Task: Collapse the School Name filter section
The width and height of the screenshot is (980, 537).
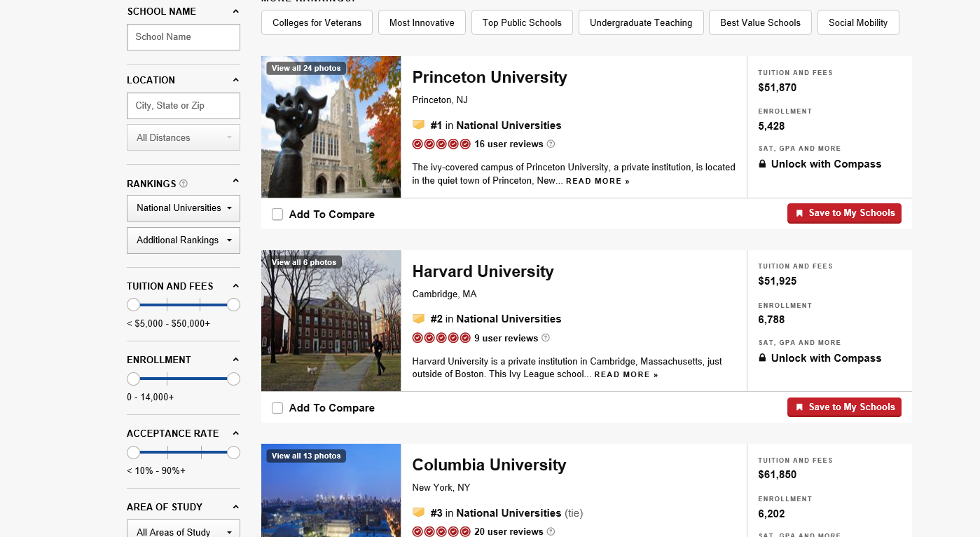Action: (x=235, y=11)
